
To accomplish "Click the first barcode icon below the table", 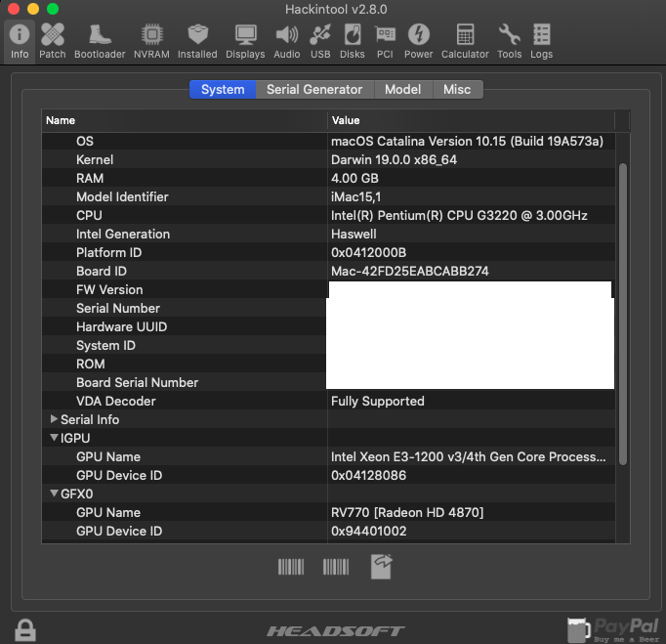I will click(291, 567).
